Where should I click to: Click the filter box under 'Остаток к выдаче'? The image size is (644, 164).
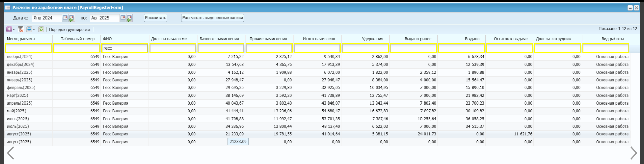coord(509,48)
